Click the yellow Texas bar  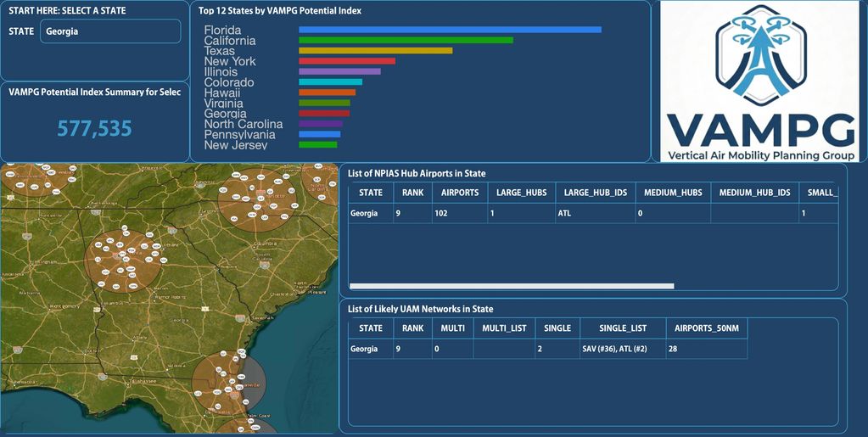point(375,50)
